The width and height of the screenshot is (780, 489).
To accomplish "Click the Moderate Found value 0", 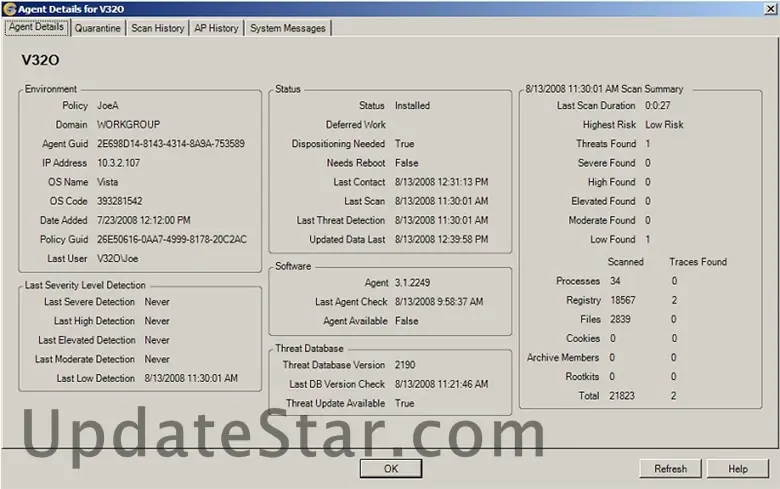I will 648,220.
